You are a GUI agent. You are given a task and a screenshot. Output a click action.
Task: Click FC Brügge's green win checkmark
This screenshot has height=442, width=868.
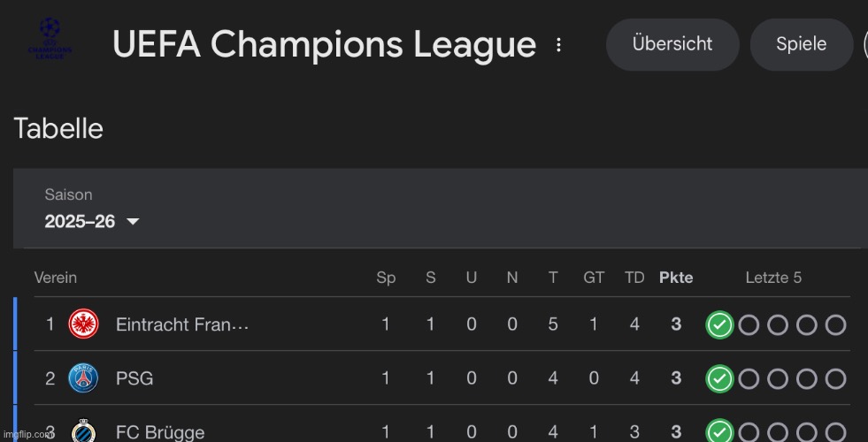719,431
